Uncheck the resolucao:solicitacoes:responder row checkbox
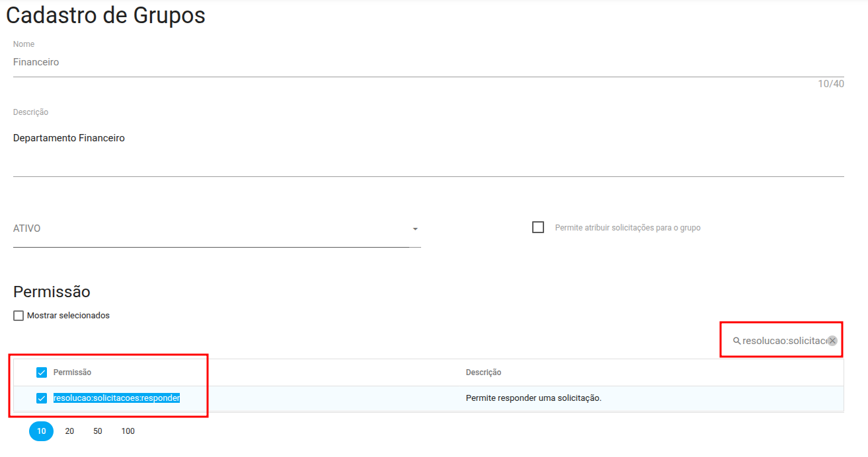The height and width of the screenshot is (457, 868). coord(42,398)
